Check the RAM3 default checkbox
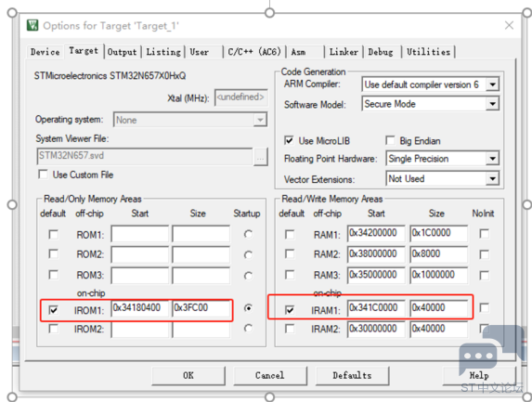Viewport: 532px width, 402px height. coord(290,275)
